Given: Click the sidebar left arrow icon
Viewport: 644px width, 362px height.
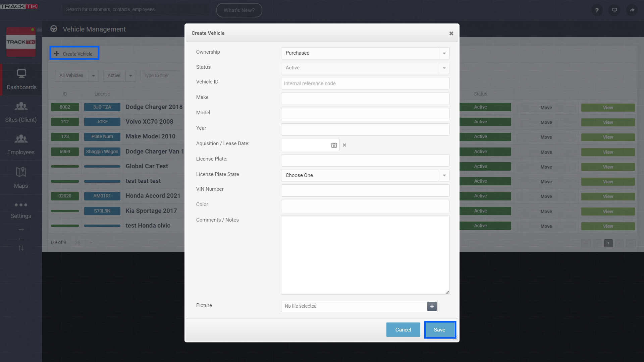Looking at the screenshot, I should pyautogui.click(x=21, y=239).
